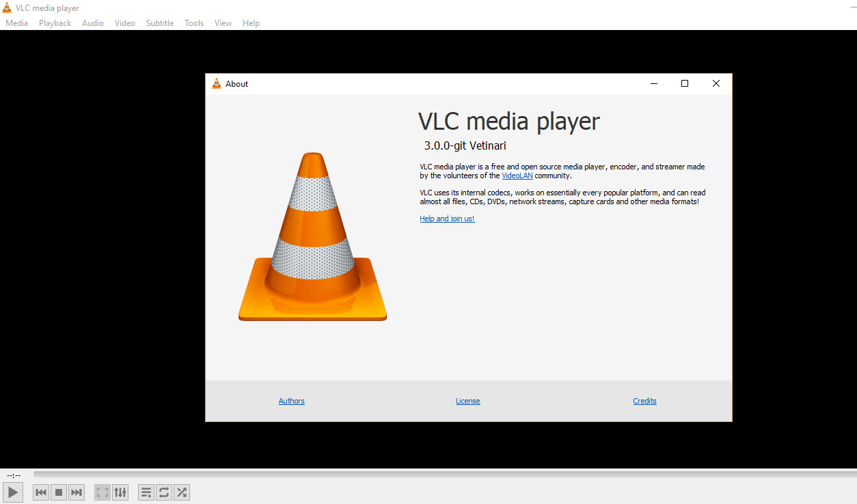Viewport: 857px width, 504px height.
Task: Minimize the About dialog
Action: pos(653,84)
